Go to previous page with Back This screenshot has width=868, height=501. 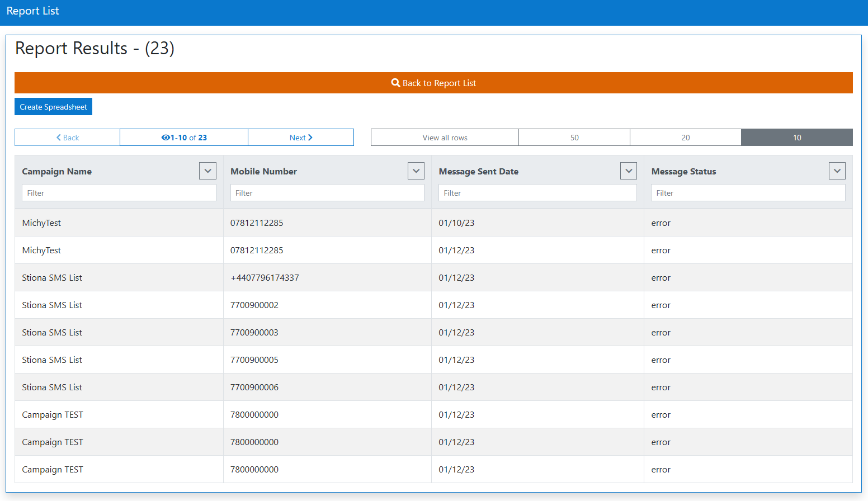[67, 138]
